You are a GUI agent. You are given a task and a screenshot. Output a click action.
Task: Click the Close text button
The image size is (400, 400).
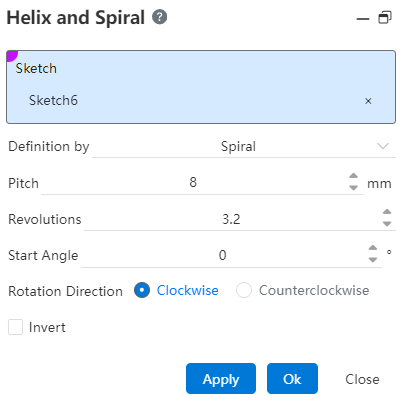[x=362, y=379]
